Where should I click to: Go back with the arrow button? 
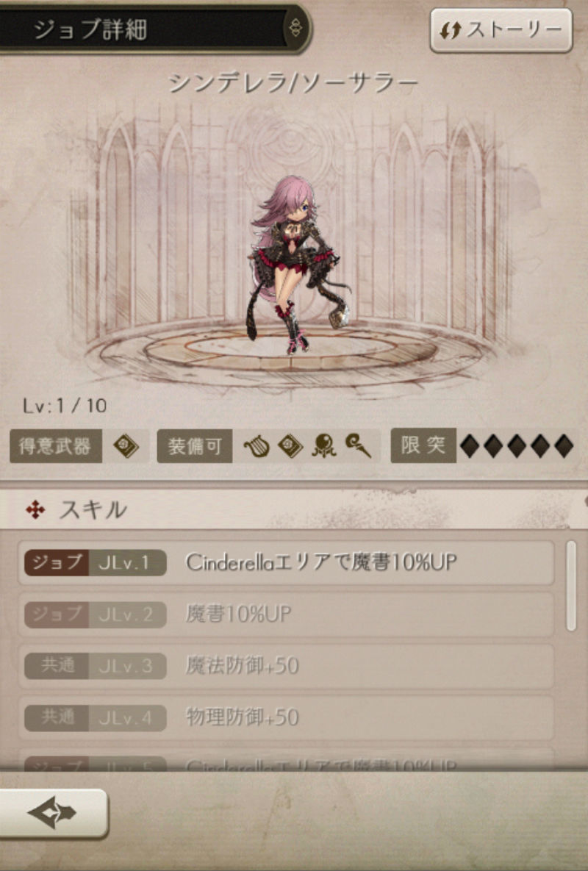click(54, 813)
